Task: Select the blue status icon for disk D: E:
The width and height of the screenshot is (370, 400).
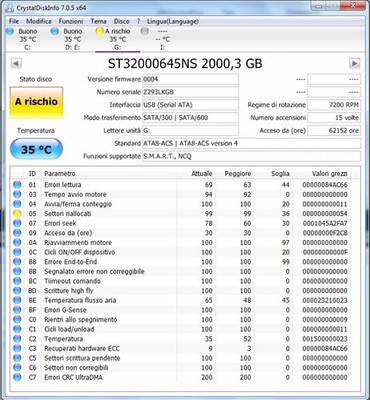Action: click(x=55, y=31)
